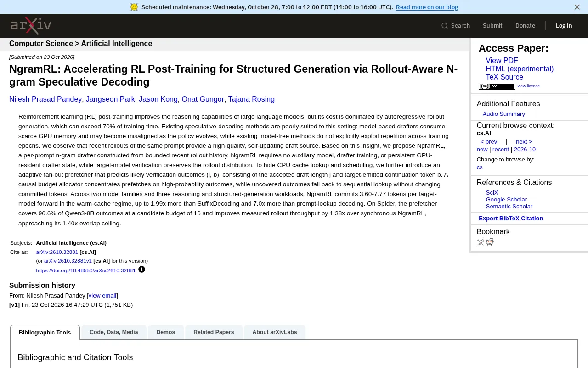Go to the previous paper
The image size is (588, 368).
(489, 142)
